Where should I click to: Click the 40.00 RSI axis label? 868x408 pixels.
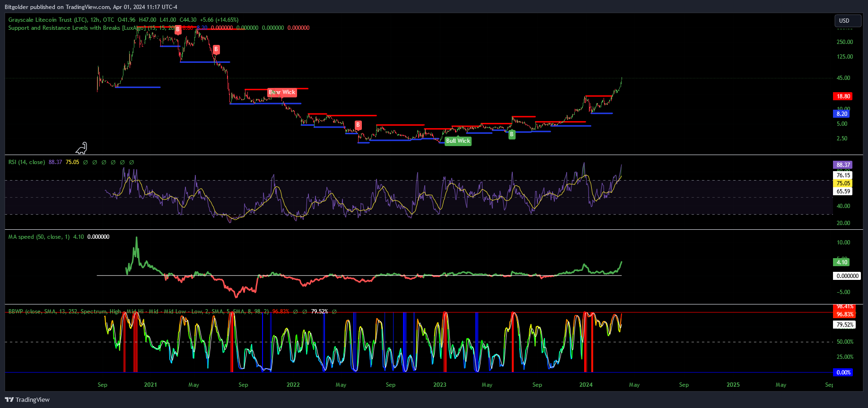[843, 206]
